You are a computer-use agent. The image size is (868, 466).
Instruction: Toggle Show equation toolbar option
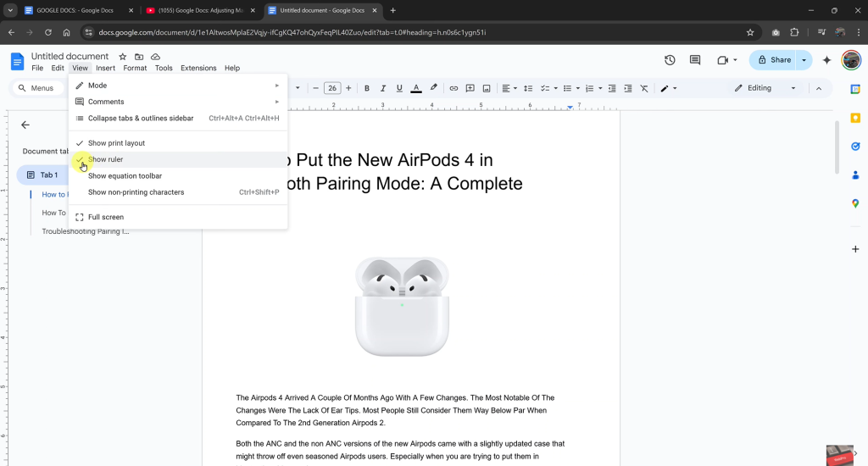click(x=178, y=176)
